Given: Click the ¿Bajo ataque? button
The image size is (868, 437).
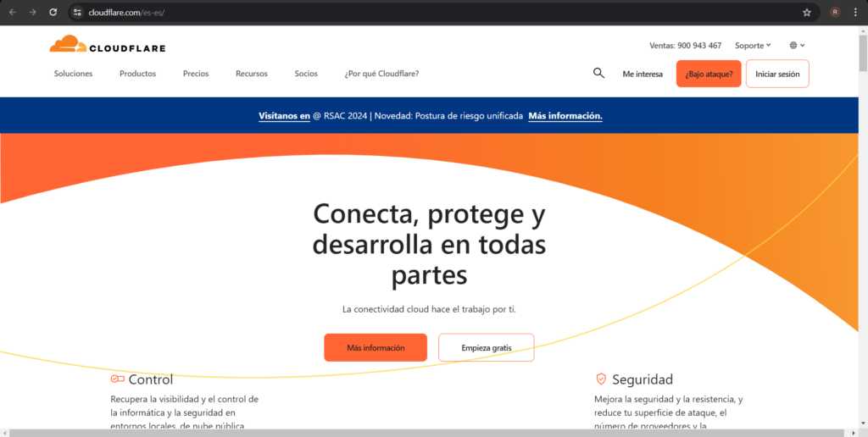Looking at the screenshot, I should pos(709,74).
